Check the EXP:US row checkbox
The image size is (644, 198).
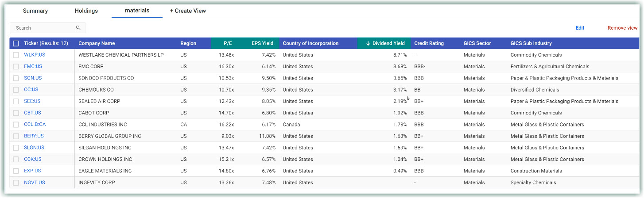click(x=16, y=171)
